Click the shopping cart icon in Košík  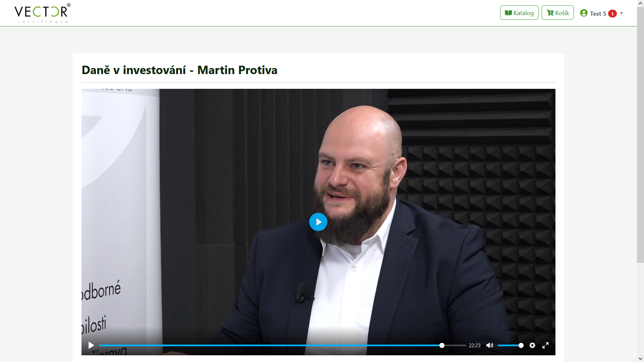click(550, 13)
